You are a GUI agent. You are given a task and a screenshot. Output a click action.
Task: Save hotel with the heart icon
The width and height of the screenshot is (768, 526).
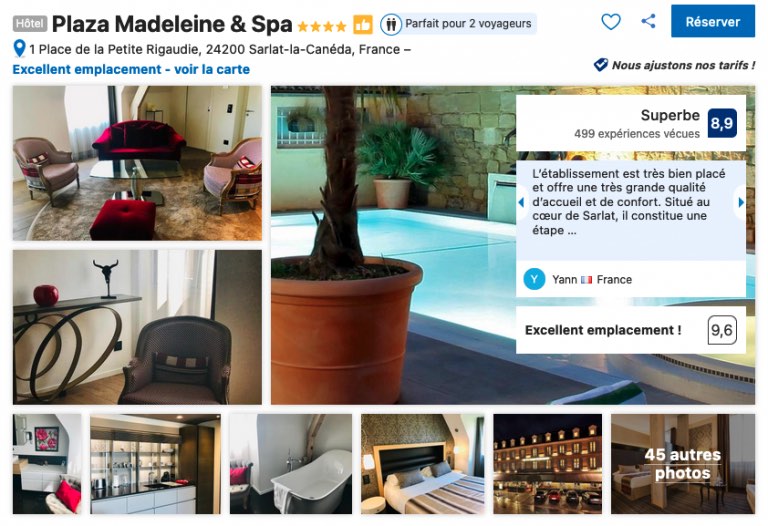(611, 22)
